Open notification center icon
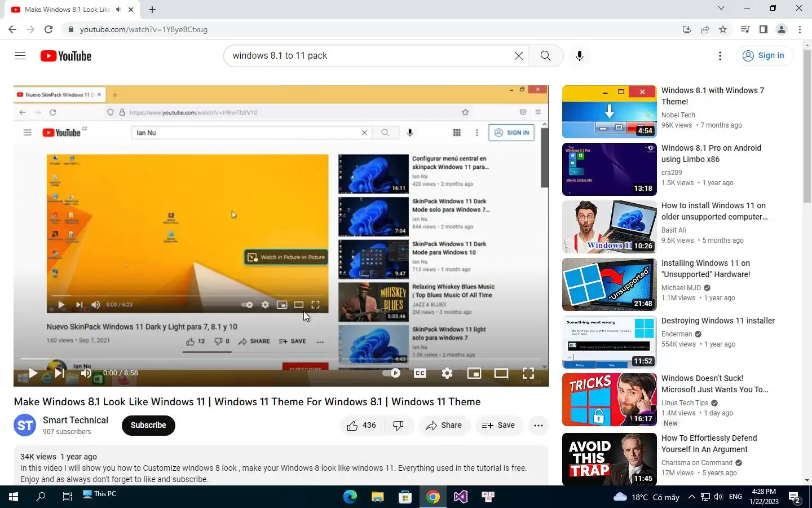The height and width of the screenshot is (508, 812). [795, 498]
